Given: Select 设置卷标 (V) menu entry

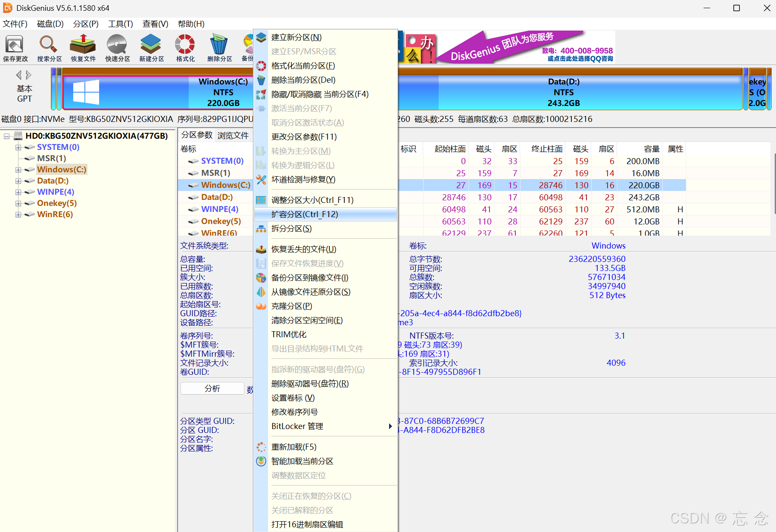Looking at the screenshot, I should tap(326, 398).
